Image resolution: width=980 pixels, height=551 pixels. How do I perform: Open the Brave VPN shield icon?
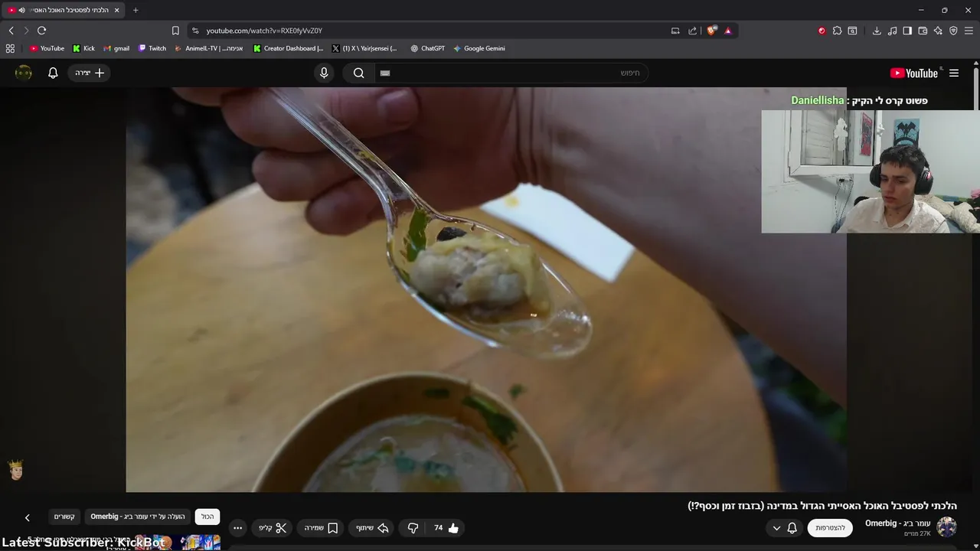(953, 31)
